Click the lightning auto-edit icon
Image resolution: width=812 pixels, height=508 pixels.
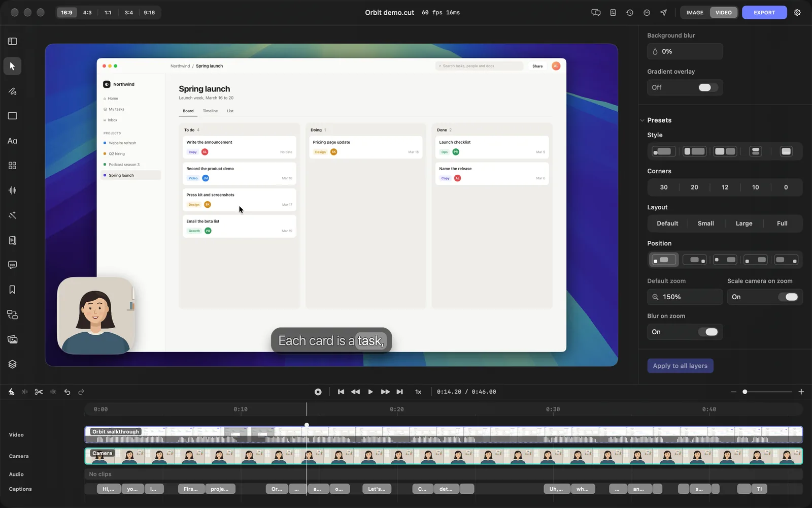[11, 392]
